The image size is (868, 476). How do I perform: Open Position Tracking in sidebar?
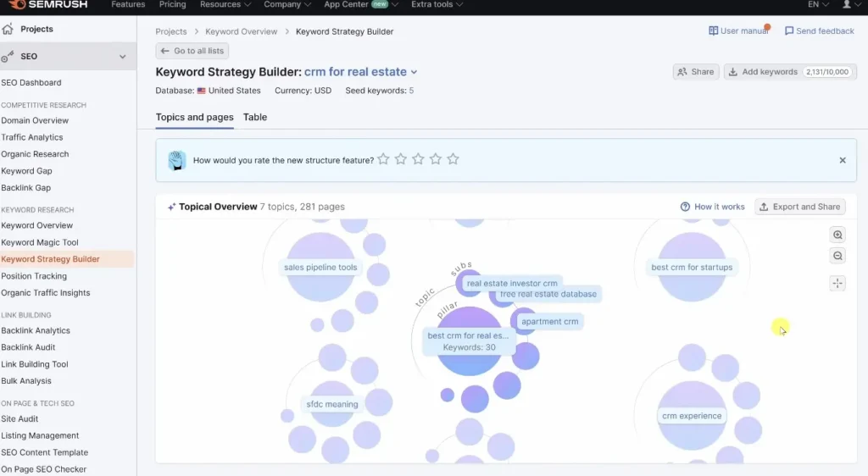pyautogui.click(x=34, y=276)
